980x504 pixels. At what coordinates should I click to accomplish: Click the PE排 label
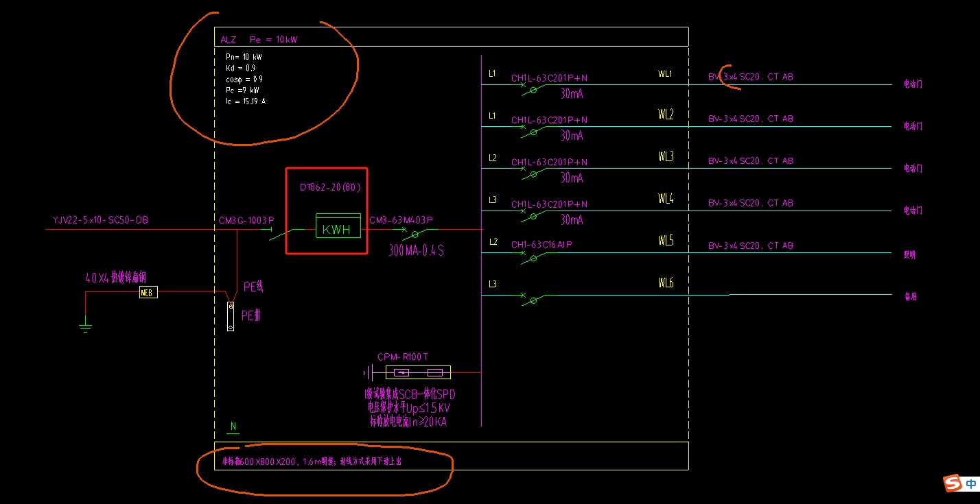251,315
